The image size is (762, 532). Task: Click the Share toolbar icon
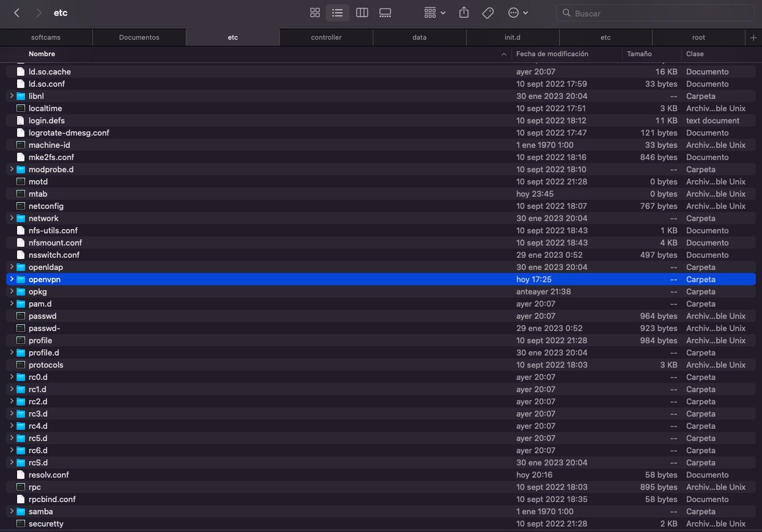click(464, 13)
